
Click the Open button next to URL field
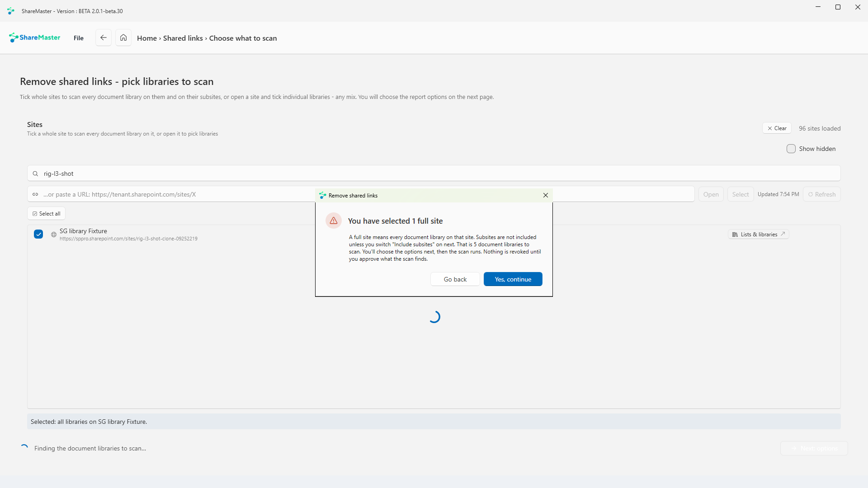click(x=711, y=194)
